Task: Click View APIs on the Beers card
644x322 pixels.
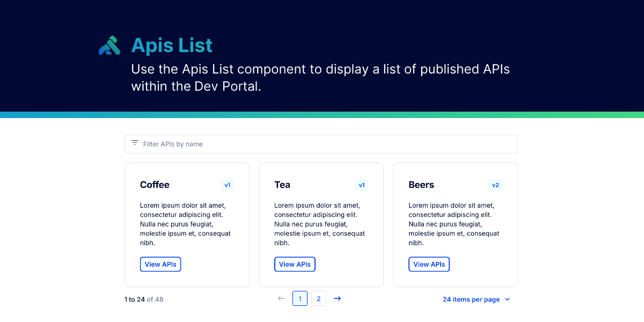Action: [428, 264]
